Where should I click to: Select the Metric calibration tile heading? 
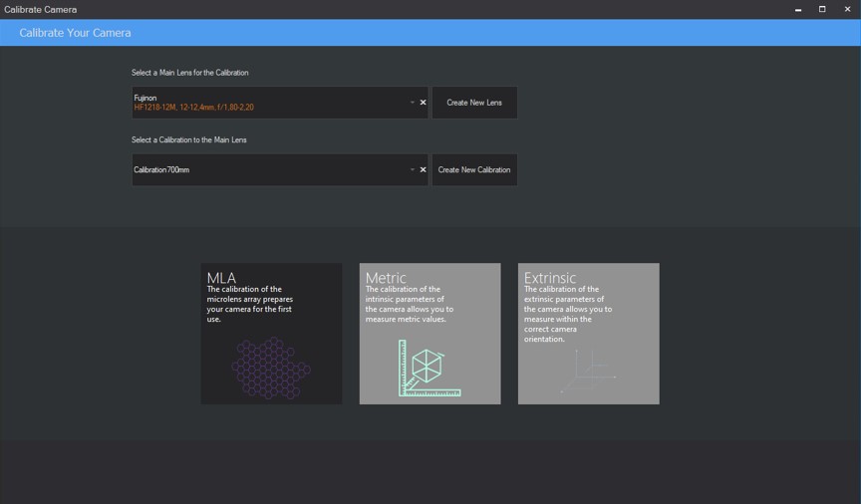(x=386, y=278)
